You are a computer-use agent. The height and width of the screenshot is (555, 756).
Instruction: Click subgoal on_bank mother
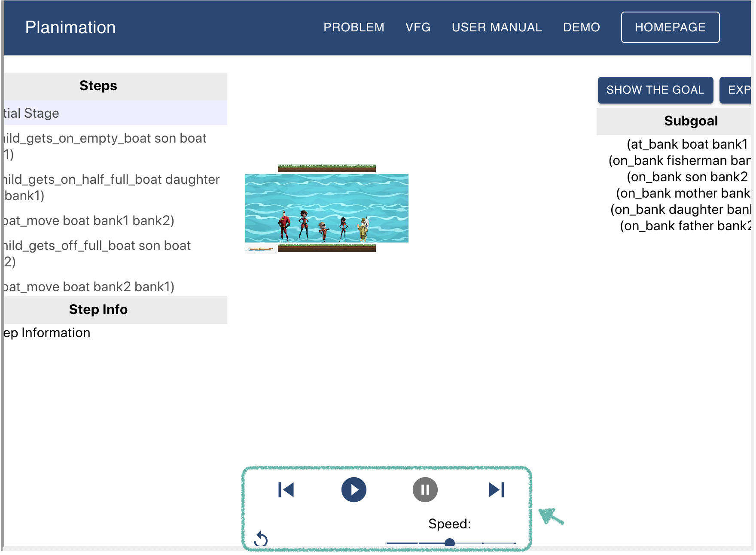tap(683, 193)
